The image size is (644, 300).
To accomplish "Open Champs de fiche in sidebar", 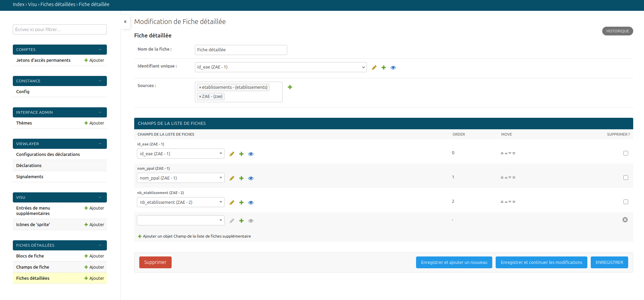I will tap(33, 267).
